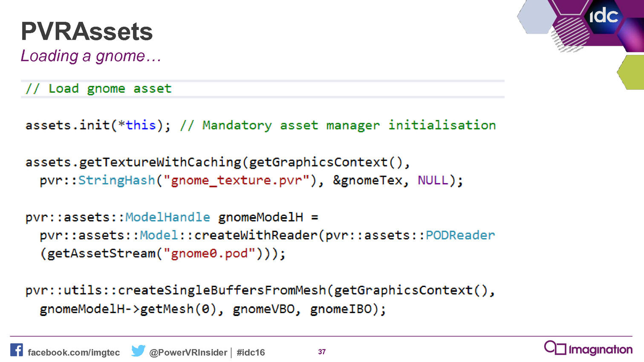The height and width of the screenshot is (362, 644).
Task: Click the 'Loading a gnome…' subtitle
Action: tap(91, 56)
